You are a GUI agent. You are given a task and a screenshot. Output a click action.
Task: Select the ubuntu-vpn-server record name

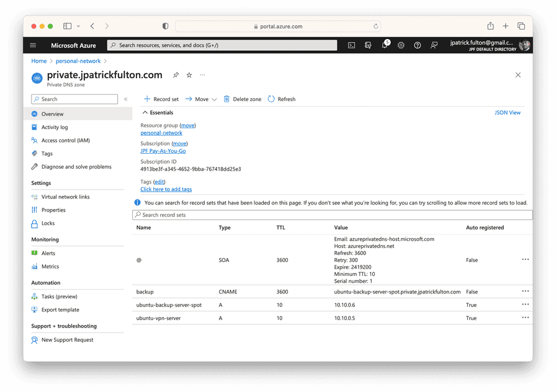pyautogui.click(x=158, y=318)
